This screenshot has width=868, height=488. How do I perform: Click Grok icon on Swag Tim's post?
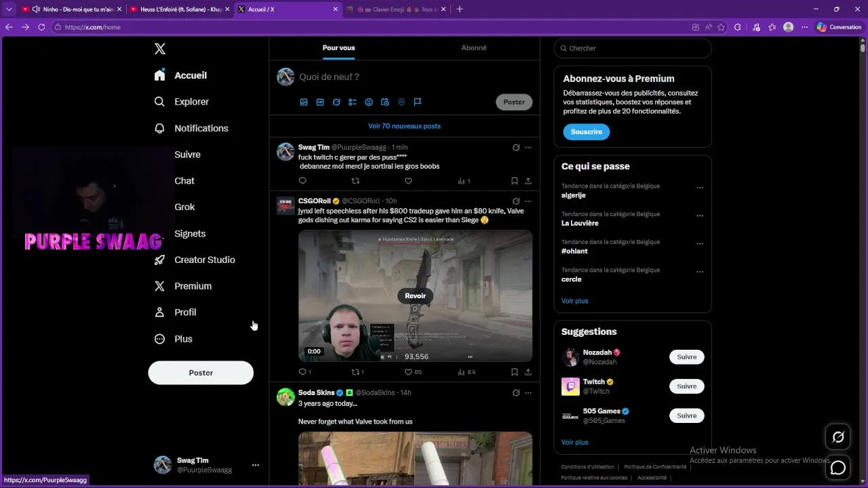coord(516,147)
